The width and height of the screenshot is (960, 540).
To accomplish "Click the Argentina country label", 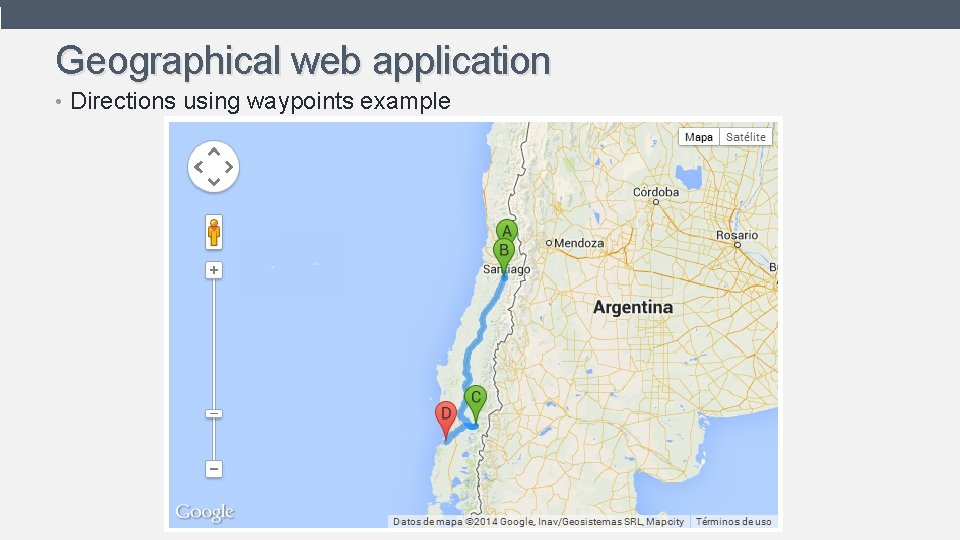I will click(x=633, y=307).
